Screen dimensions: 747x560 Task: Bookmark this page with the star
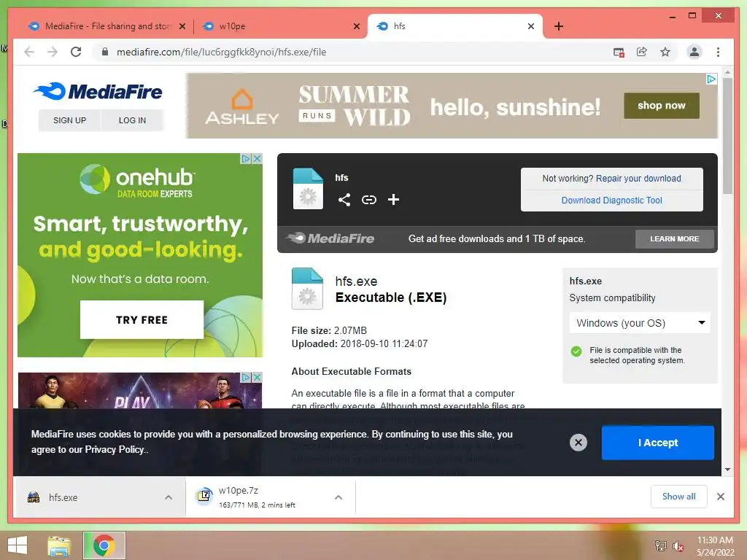(x=665, y=52)
